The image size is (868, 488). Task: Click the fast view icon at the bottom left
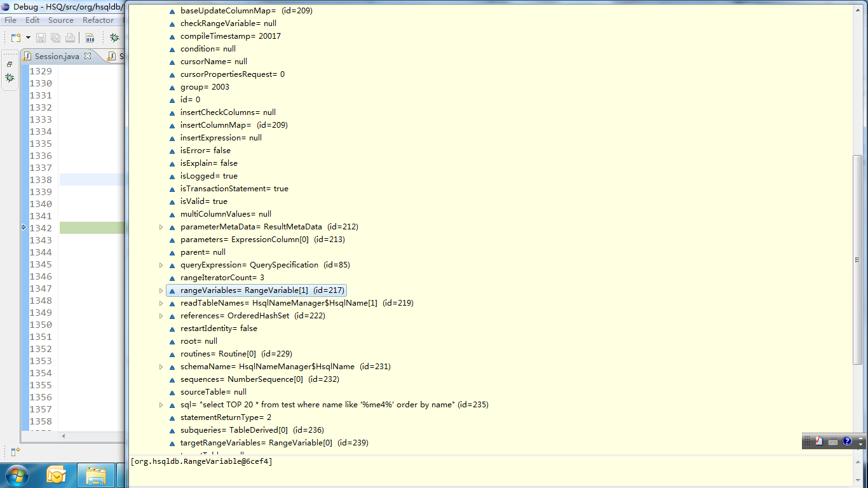16,452
